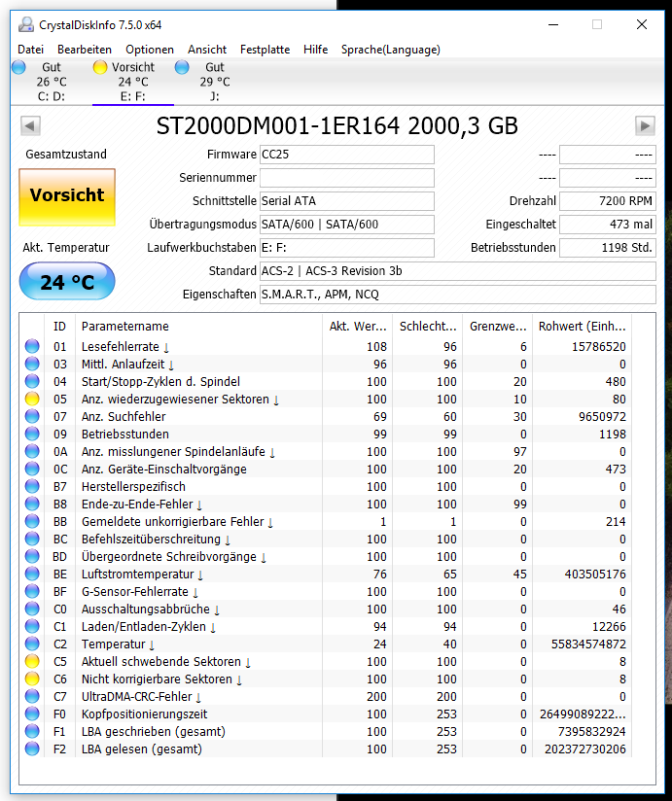Image resolution: width=672 pixels, height=801 pixels.
Task: Open the Festplatte menu
Action: 265,50
